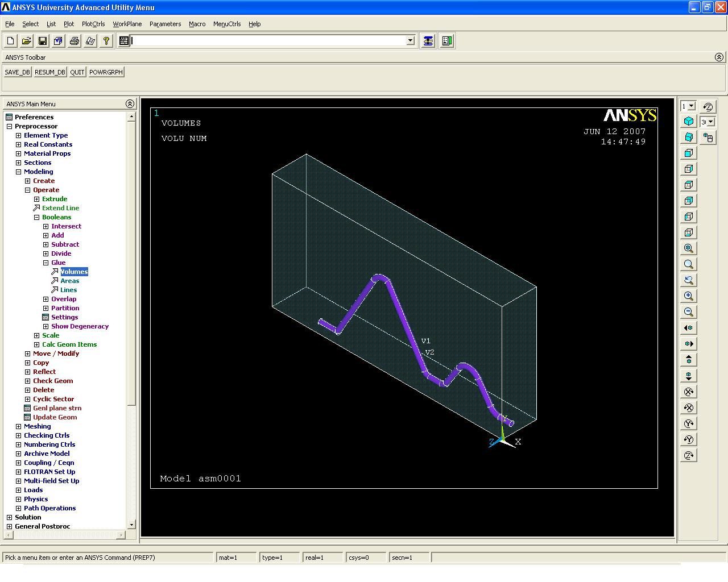Viewport: 728px width, 582px height.
Task: Click in the ANSYS command input field
Action: (268, 41)
